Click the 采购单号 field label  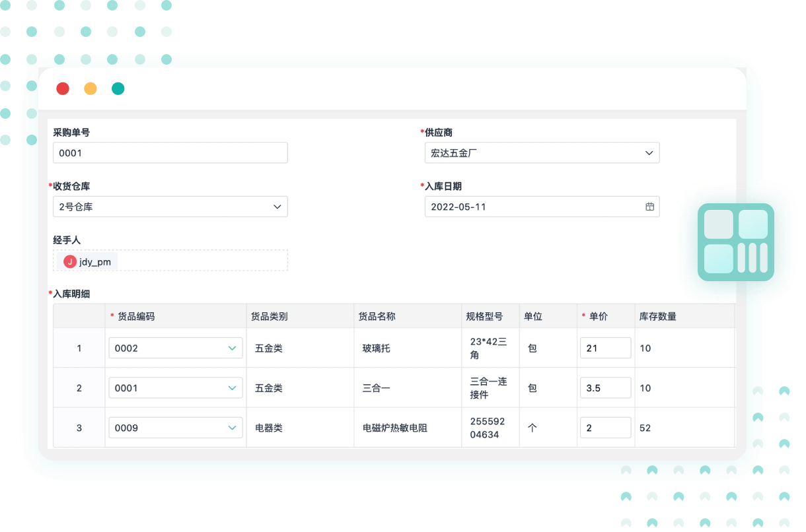71,132
